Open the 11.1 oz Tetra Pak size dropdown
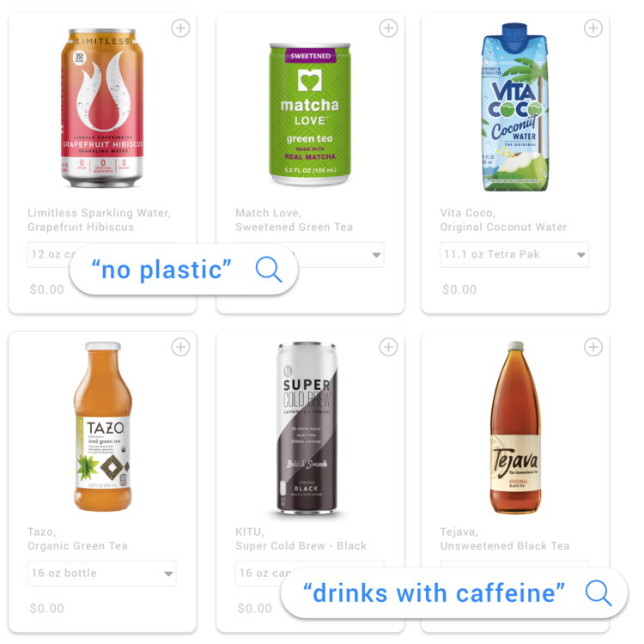644x644 pixels. coord(513,255)
